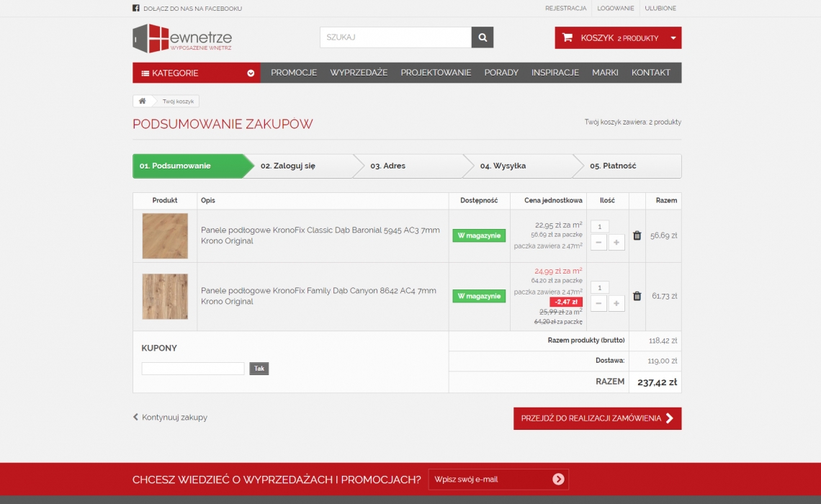
Task: Click the 'Dostępność' column header
Action: pos(479,200)
